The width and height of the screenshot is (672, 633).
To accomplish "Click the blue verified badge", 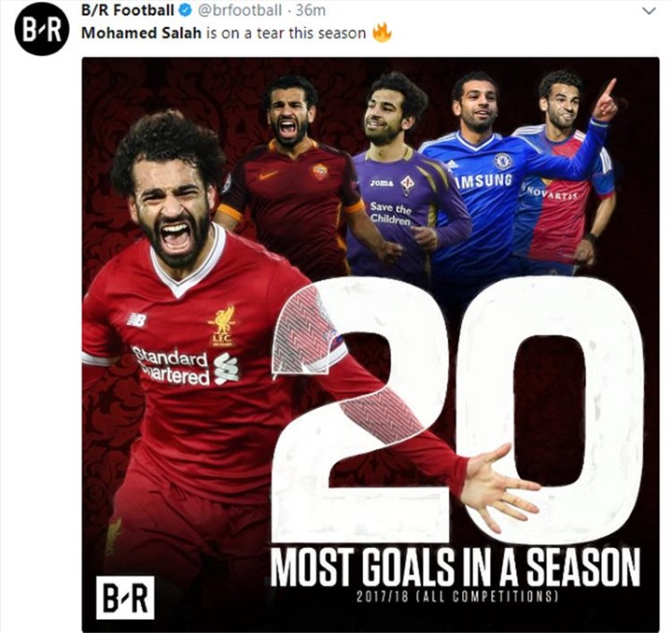I will [185, 11].
